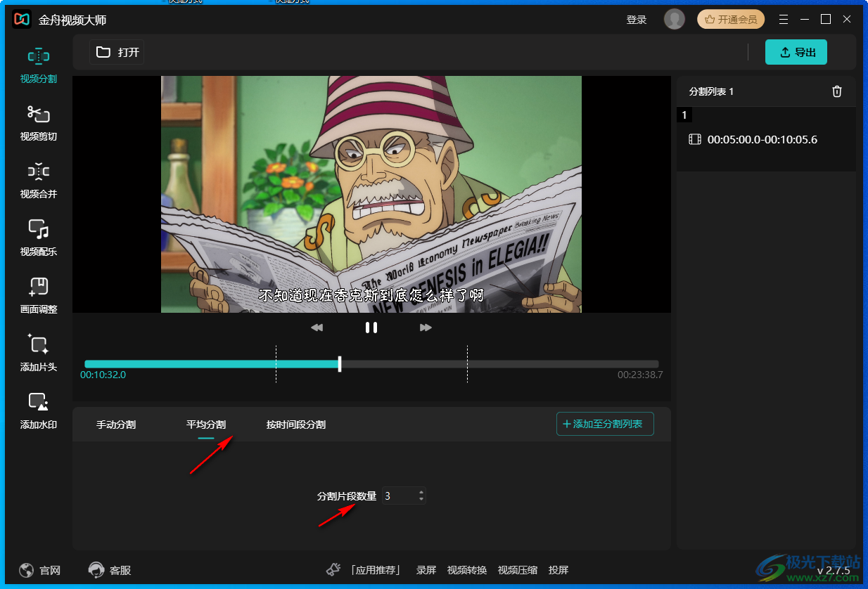Screen dimensions: 868x589
Task: Maximize the application window
Action: click(826, 20)
